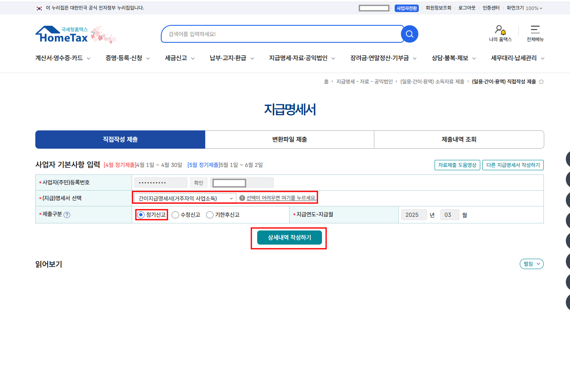The image size is (570, 392).
Task: Open the 전체메뉴 hamburger icon
Action: point(535,30)
